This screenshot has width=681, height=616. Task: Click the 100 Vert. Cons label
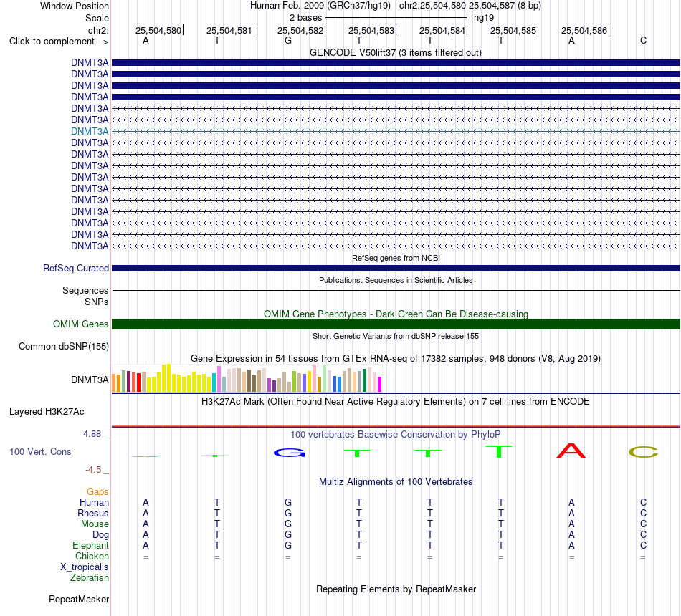pyautogui.click(x=40, y=451)
